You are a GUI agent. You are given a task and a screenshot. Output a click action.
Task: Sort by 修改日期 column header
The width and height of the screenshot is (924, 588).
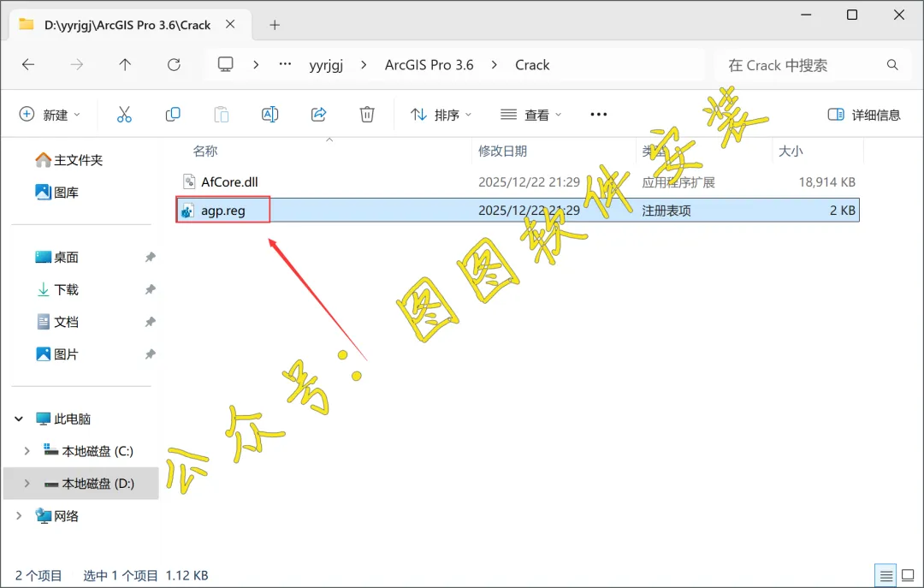502,151
